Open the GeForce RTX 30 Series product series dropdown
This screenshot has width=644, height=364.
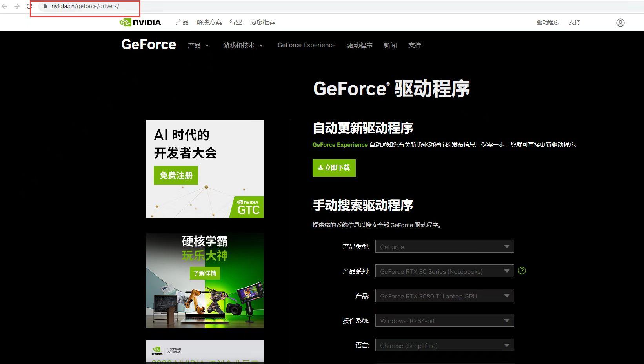tap(444, 271)
